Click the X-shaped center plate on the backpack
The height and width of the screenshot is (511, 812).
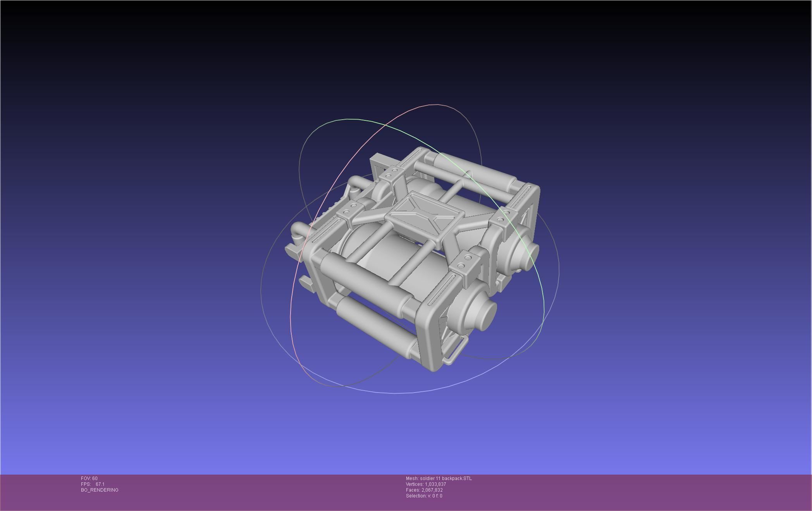[x=425, y=214]
